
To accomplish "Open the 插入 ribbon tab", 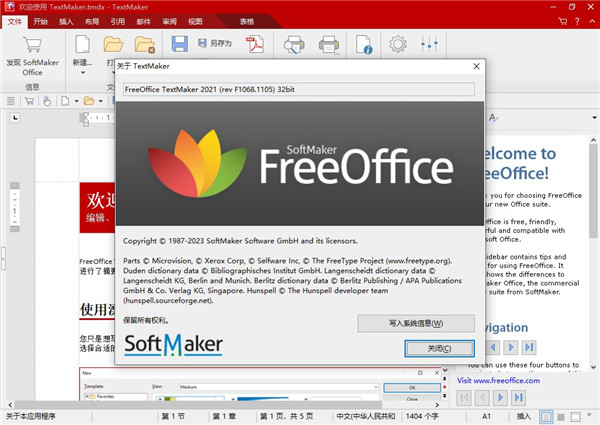I will coord(66,20).
